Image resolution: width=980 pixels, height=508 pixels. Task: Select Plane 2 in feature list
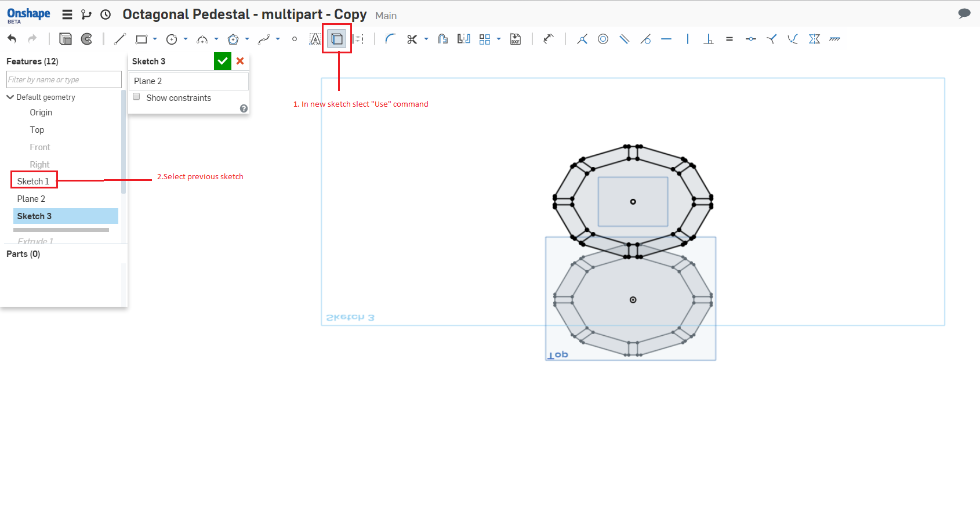31,199
